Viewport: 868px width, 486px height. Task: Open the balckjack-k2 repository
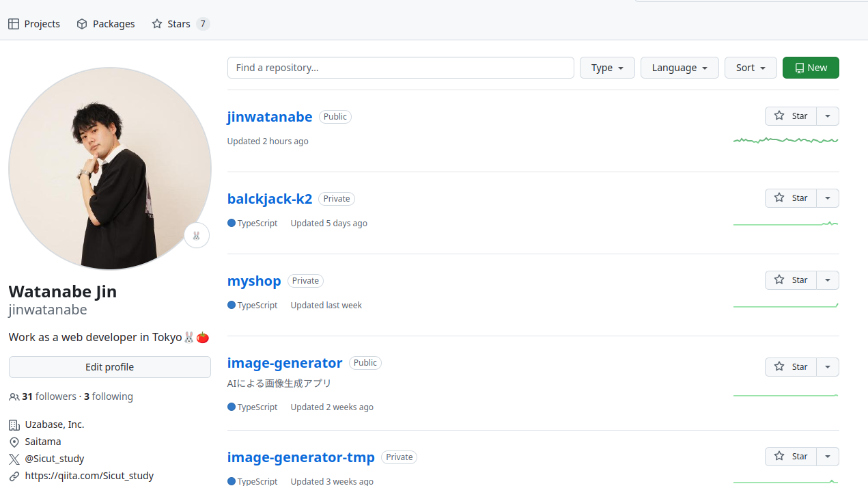coord(270,199)
